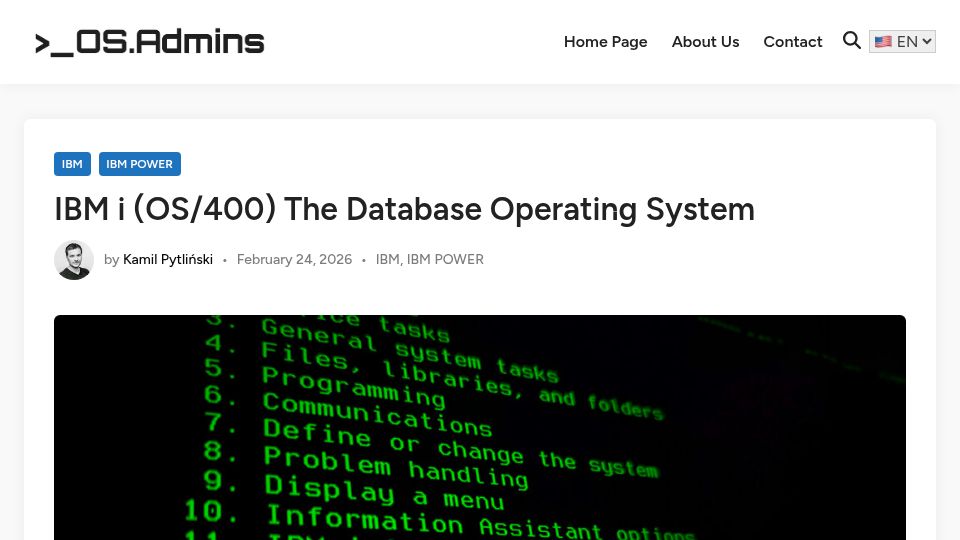Image resolution: width=960 pixels, height=540 pixels.
Task: Open the search magnifier icon
Action: tap(852, 40)
